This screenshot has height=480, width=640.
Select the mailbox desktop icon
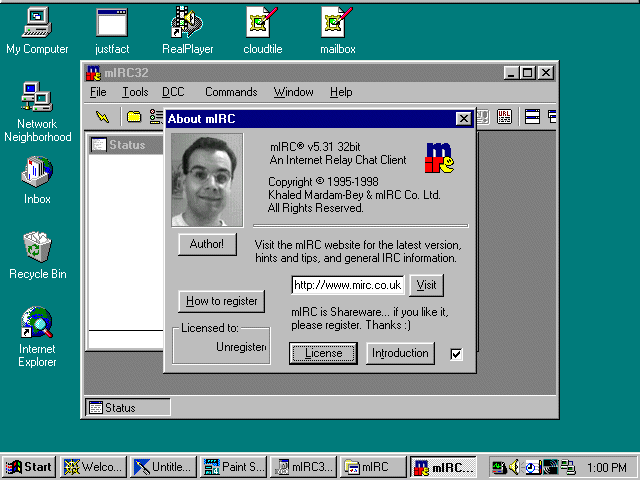tap(338, 31)
